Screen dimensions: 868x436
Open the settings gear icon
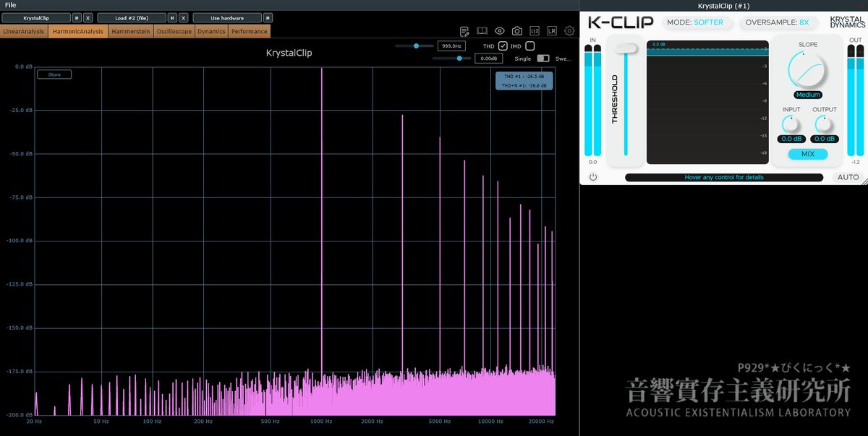[569, 31]
